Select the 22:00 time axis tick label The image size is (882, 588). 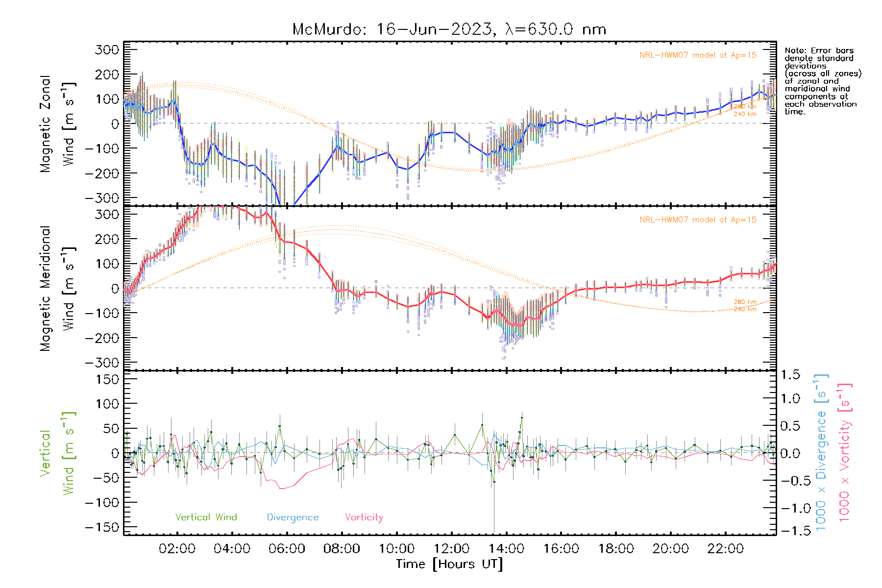tap(726, 549)
